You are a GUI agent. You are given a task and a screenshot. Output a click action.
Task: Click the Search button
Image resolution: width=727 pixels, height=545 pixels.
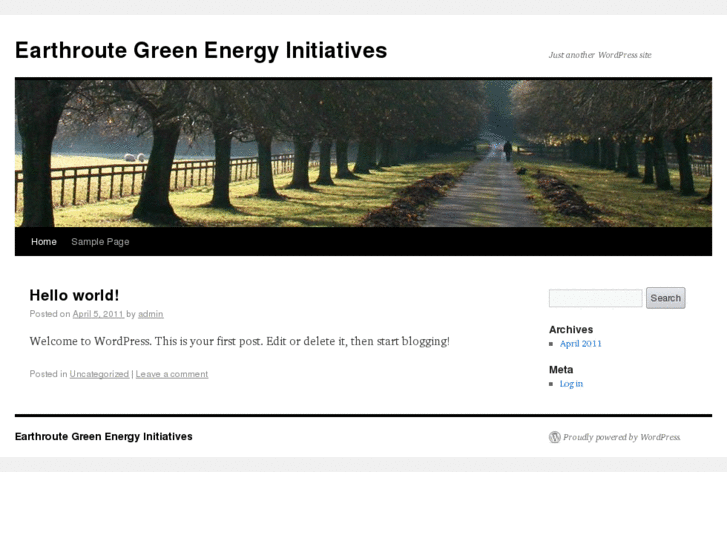(665, 298)
